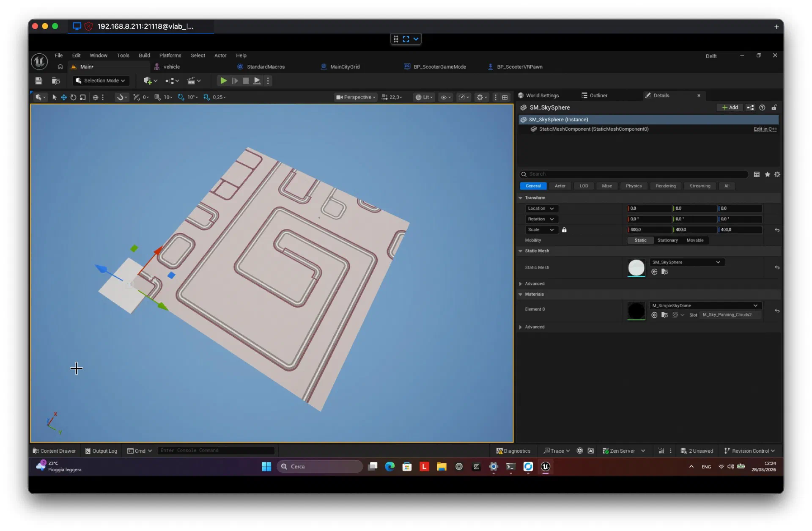Open viewport settings gear menu
The height and width of the screenshot is (531, 812).
[482, 97]
